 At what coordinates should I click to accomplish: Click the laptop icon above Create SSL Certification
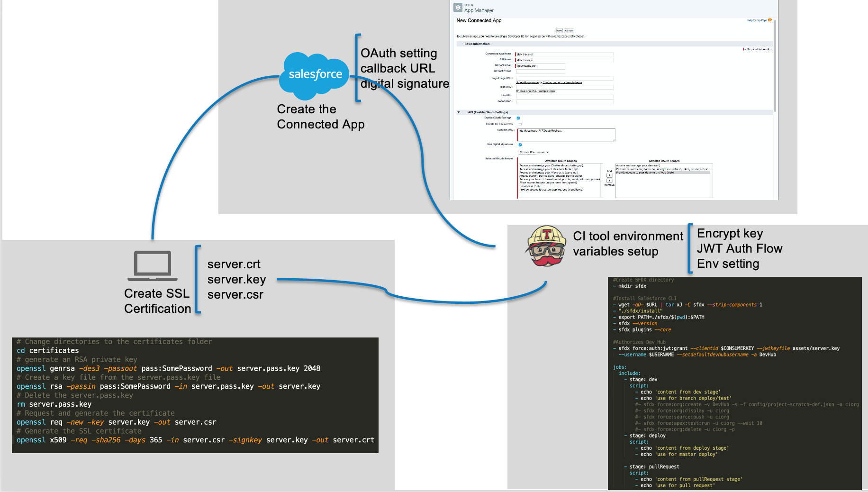[153, 266]
